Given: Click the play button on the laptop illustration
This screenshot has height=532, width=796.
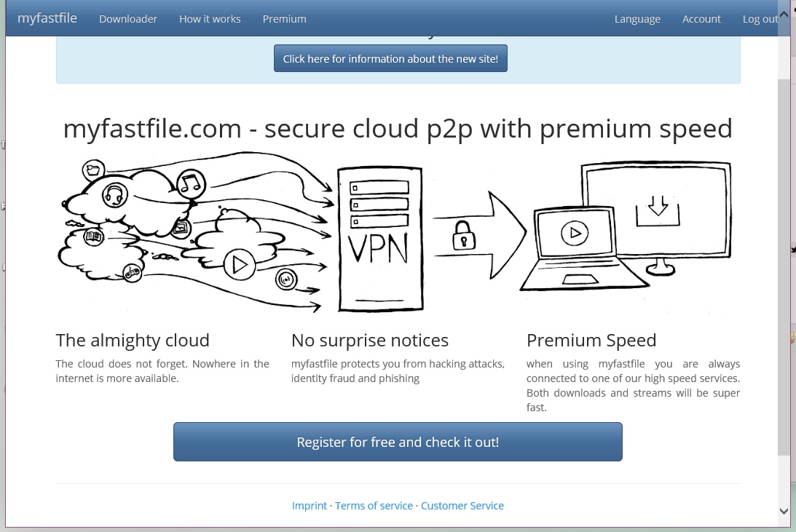Looking at the screenshot, I should coord(575,233).
